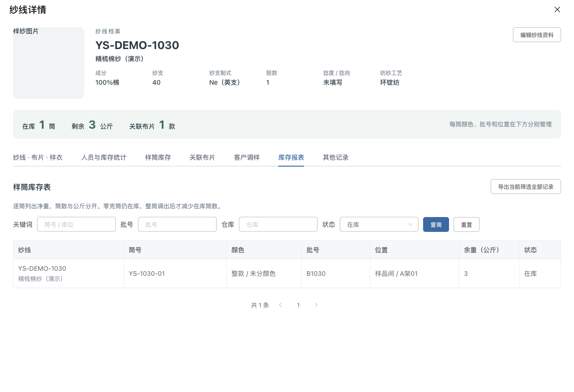574x392 pixels.
Task: Click the 关联布片 1 款 statistic
Action: tap(152, 125)
